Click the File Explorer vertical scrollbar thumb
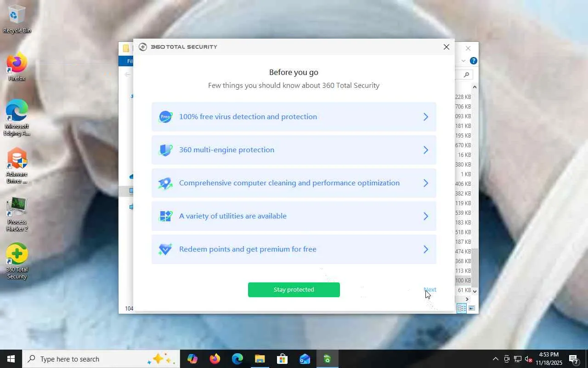Screen dimensions: 588x368 tap(475, 268)
